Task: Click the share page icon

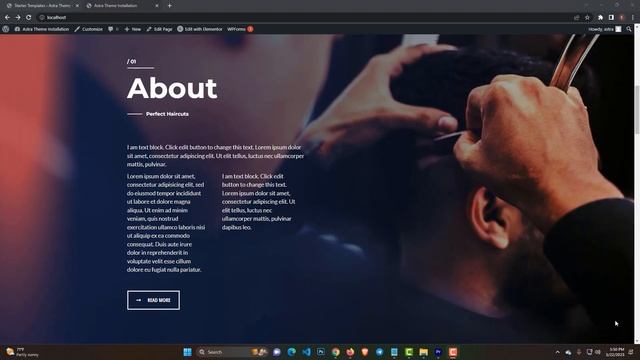Action: click(577, 18)
